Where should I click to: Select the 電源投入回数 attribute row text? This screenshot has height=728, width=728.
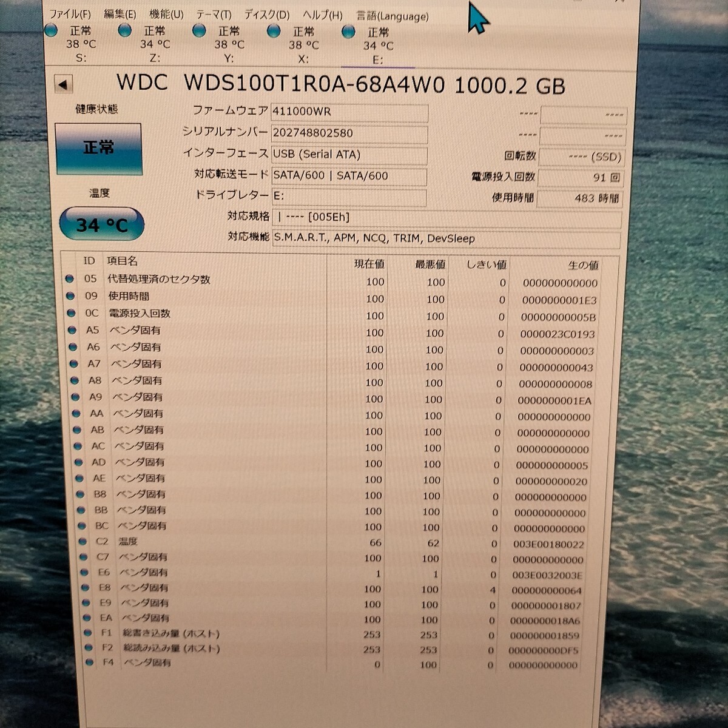[x=140, y=313]
